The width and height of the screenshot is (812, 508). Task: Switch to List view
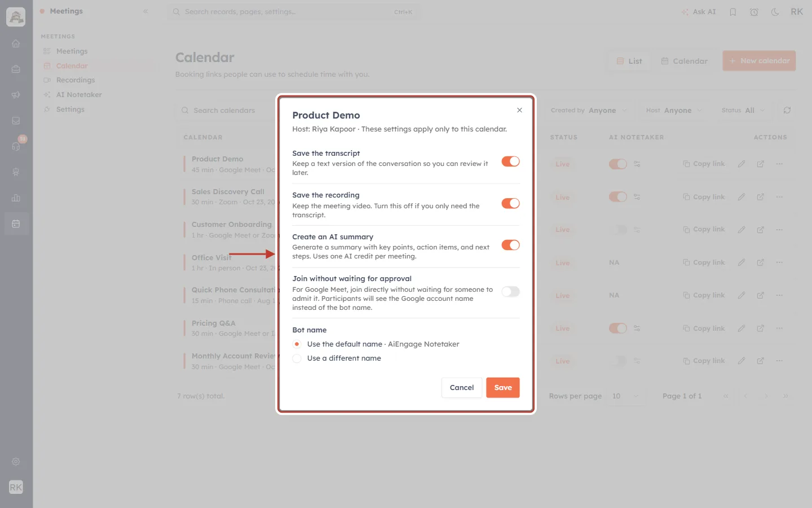629,61
